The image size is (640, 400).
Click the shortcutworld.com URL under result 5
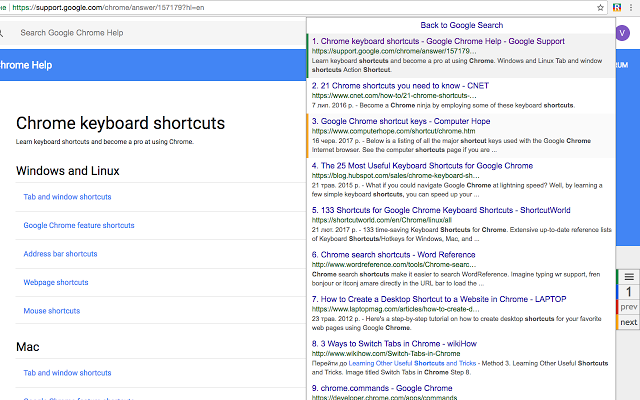pyautogui.click(x=382, y=220)
